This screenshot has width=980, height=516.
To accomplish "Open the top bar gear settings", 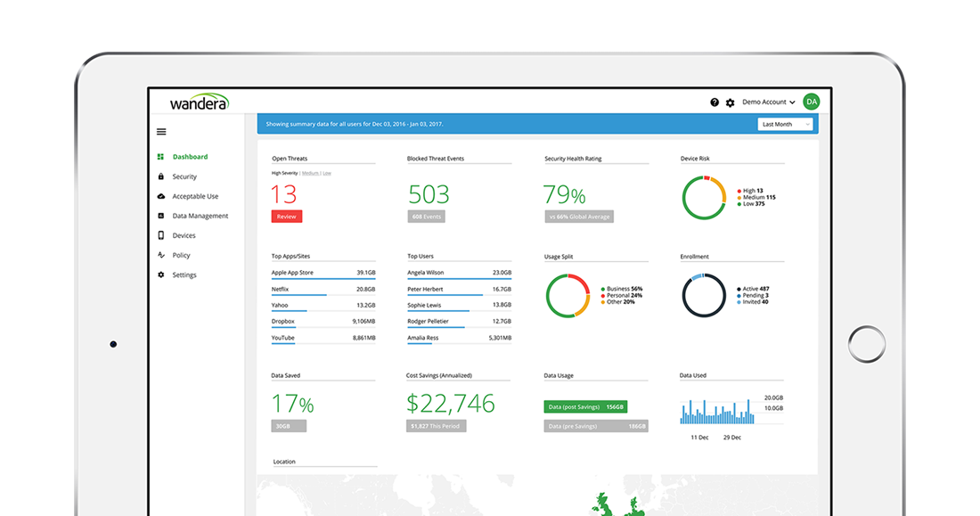I will [x=730, y=102].
